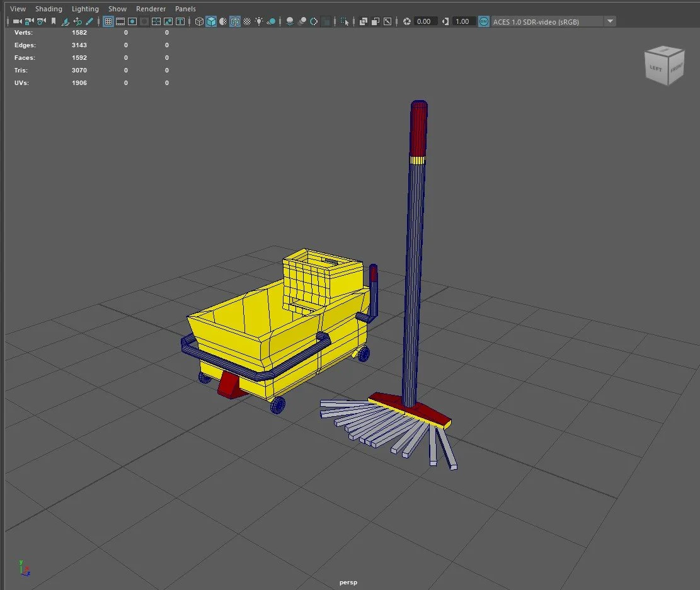
Task: Click the Isolate Select icon
Action: [345, 21]
